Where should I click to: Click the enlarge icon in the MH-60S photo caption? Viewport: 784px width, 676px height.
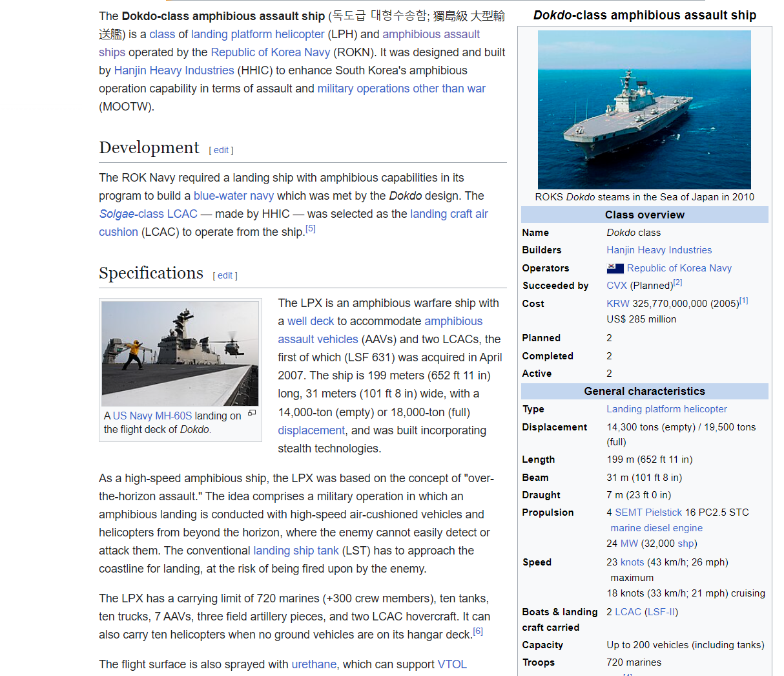(x=252, y=413)
